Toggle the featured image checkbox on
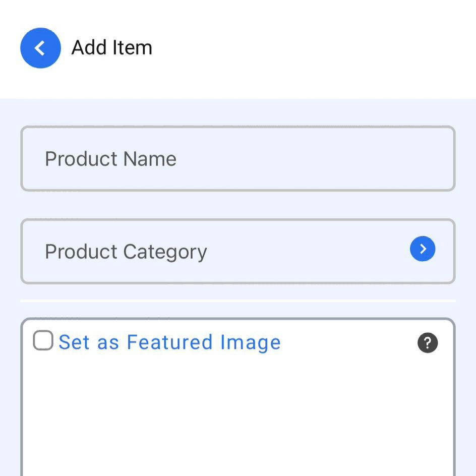476x476 pixels. coord(43,340)
